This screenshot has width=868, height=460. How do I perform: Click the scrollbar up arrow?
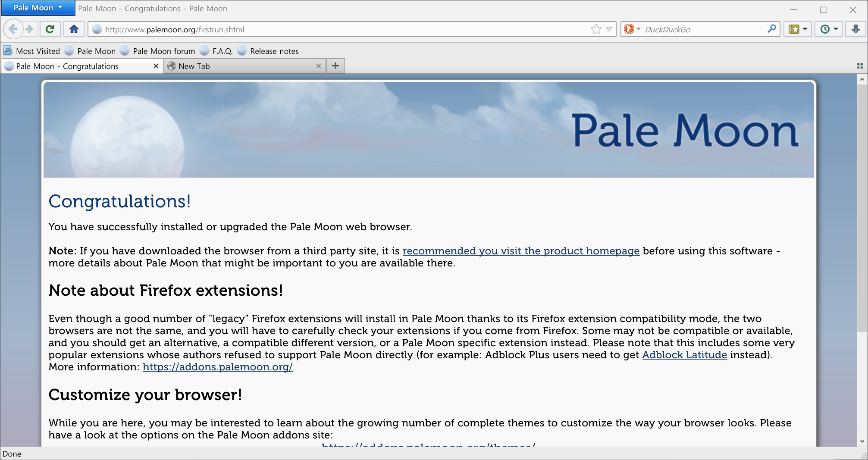[862, 79]
